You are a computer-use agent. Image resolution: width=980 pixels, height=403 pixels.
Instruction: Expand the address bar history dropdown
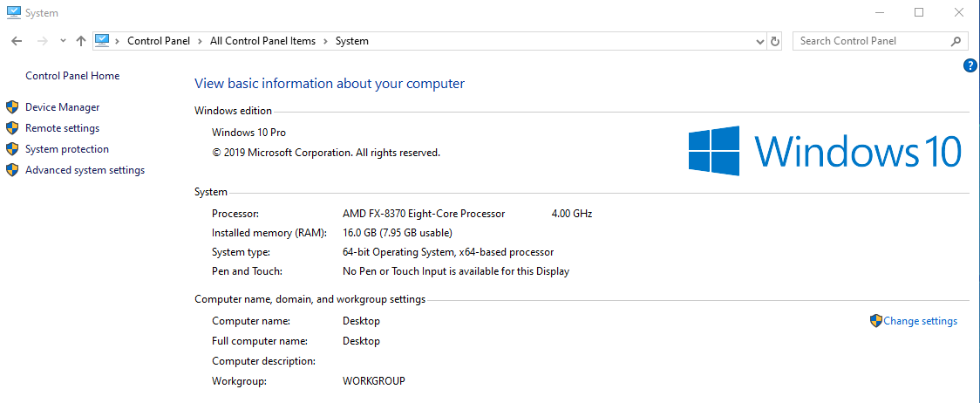759,41
